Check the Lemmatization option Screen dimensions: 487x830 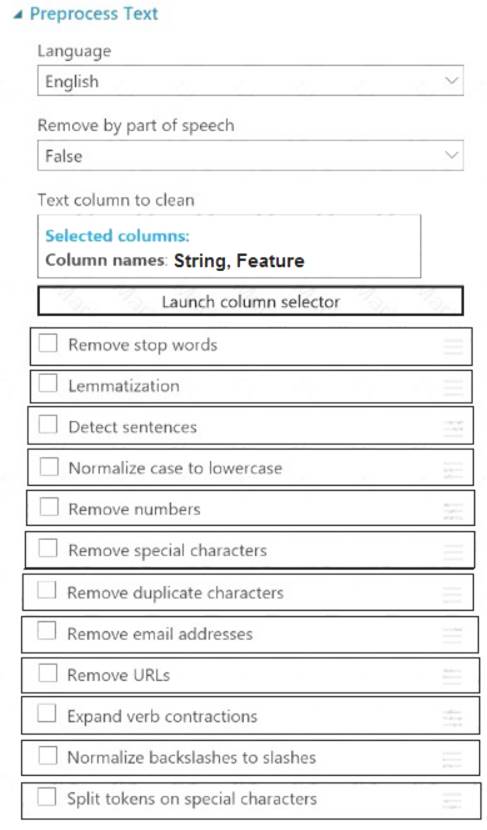[48, 384]
